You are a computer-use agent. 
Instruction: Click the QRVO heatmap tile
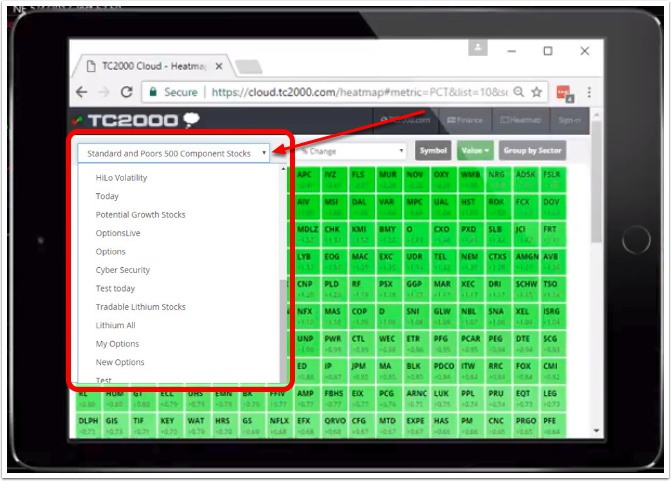click(x=334, y=426)
